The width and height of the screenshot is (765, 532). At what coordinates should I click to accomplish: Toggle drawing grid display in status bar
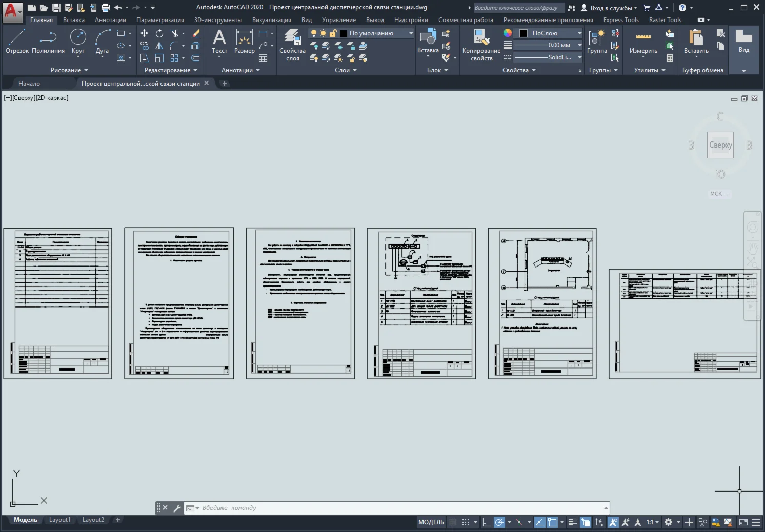point(453,522)
